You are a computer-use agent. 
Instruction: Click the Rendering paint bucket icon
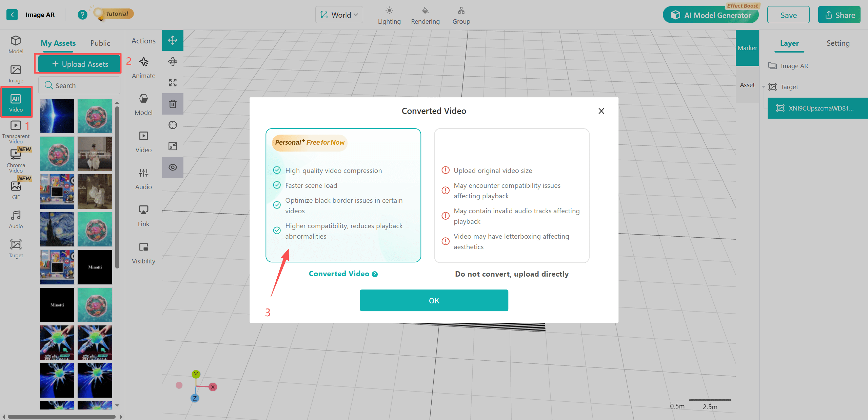[x=425, y=11]
